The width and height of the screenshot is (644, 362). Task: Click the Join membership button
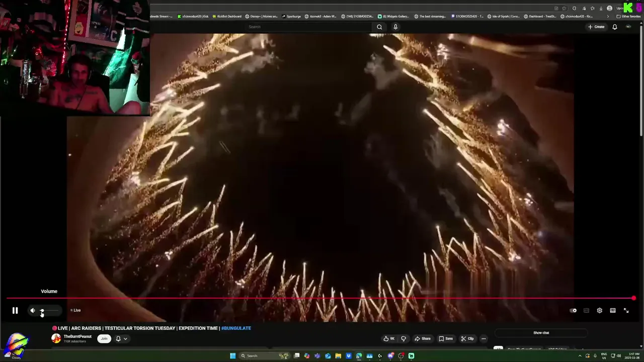104,339
